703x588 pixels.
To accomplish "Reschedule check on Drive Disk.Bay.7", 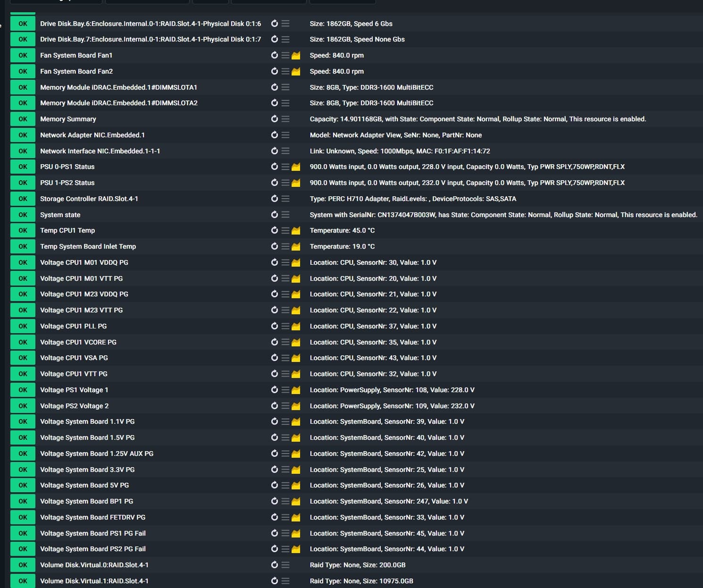I will point(274,39).
